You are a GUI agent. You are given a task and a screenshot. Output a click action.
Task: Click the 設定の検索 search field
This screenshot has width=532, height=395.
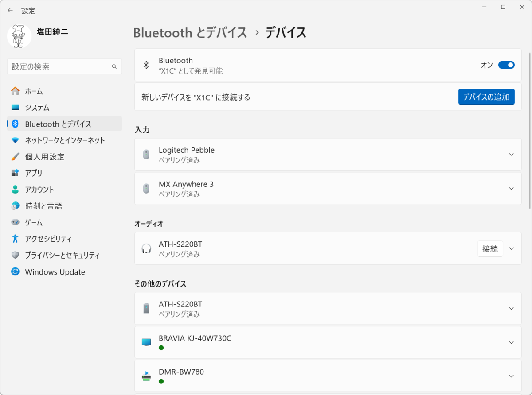[x=64, y=66]
